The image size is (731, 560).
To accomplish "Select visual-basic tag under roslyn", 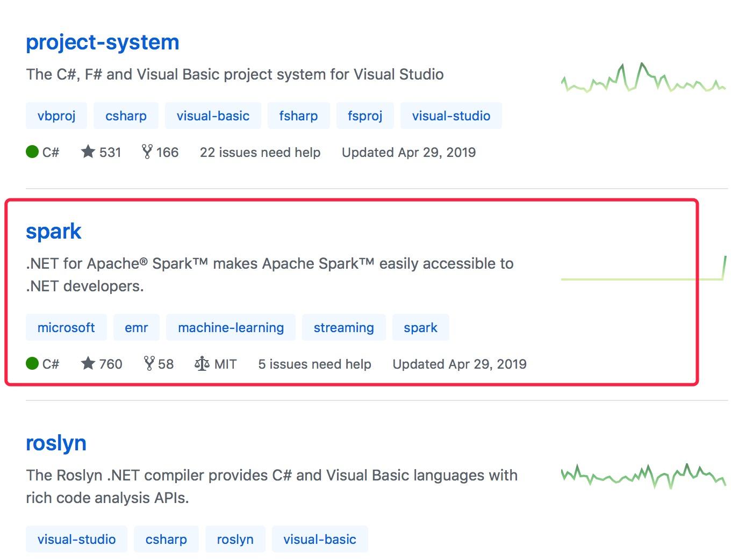I will 320,539.
